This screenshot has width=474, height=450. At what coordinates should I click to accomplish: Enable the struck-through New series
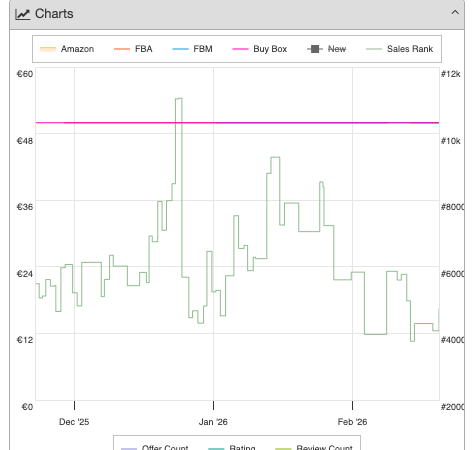tap(326, 49)
